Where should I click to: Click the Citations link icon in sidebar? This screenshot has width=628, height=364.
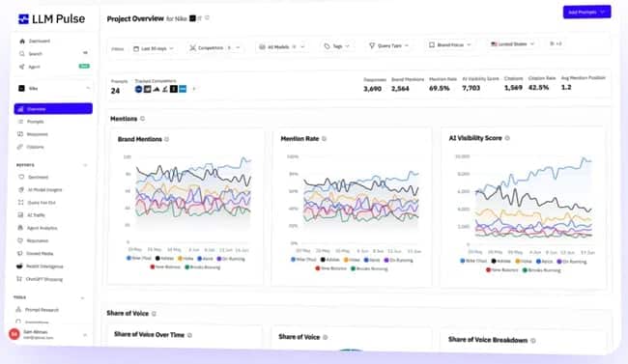(20, 147)
